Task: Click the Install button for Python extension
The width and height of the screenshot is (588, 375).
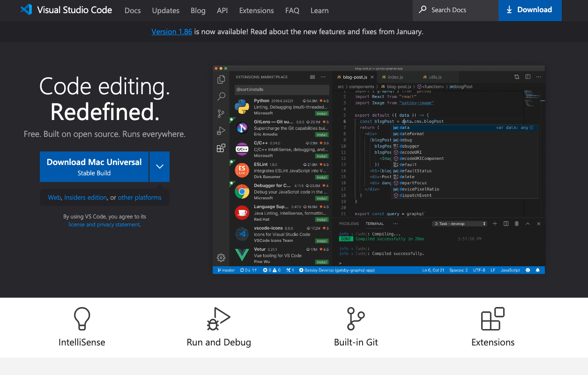Action: tap(322, 113)
